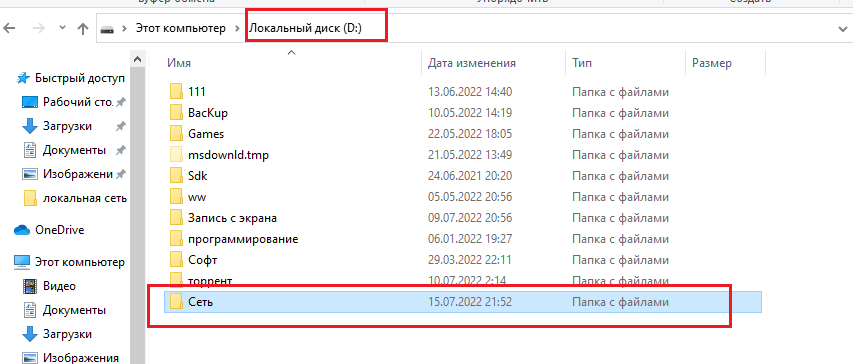Viewport: 853px width, 364px height.
Task: Click the торрент folder name
Action: 210,280
